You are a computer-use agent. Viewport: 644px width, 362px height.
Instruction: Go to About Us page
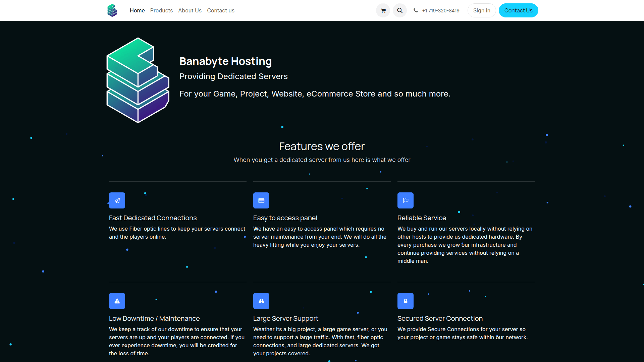coord(190,10)
